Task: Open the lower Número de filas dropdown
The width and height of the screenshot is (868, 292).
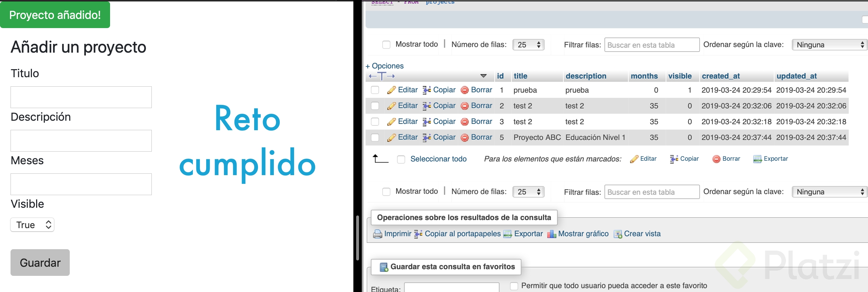Action: (x=529, y=192)
